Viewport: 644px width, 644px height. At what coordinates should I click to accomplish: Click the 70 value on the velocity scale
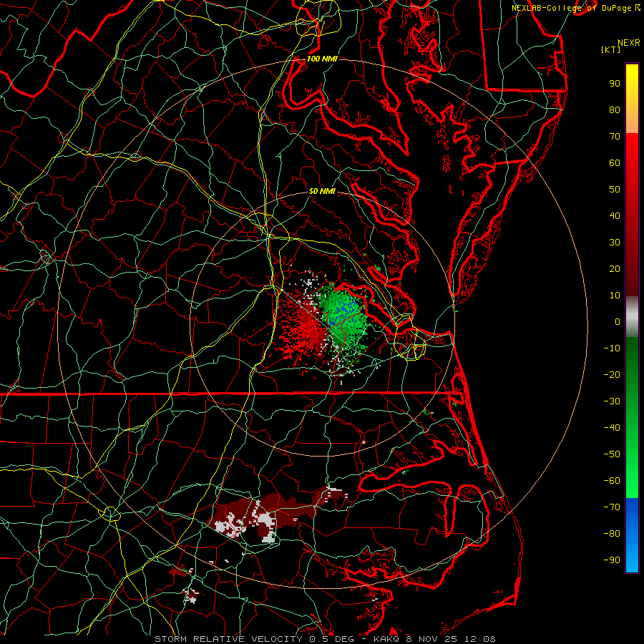615,137
